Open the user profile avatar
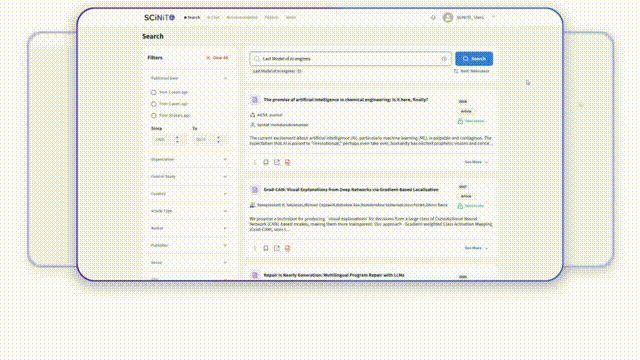The image size is (640, 360). pos(448,18)
